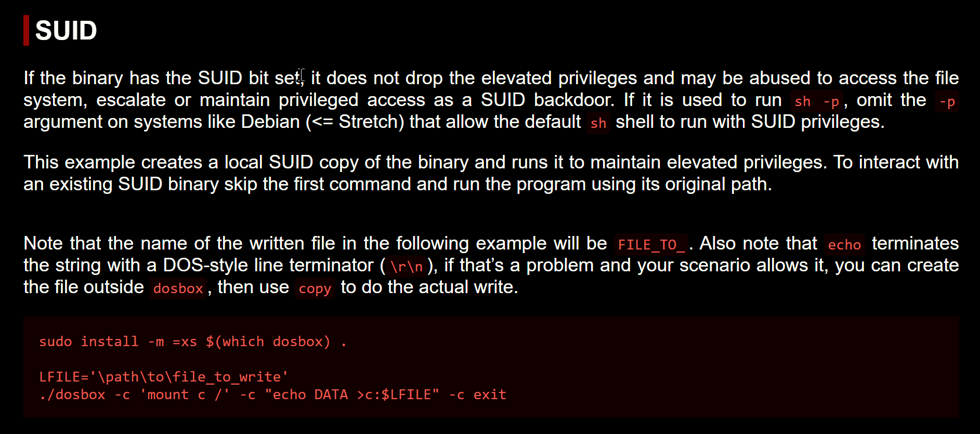Click the word "Debian" in the first paragraph
Image resolution: width=980 pixels, height=434 pixels.
click(270, 122)
